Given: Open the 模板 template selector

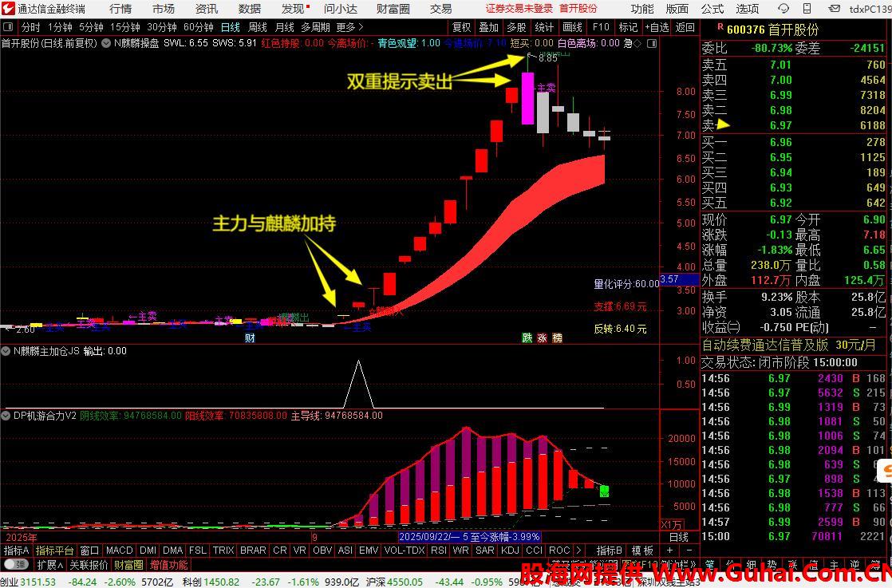Looking at the screenshot, I should coord(643,550).
